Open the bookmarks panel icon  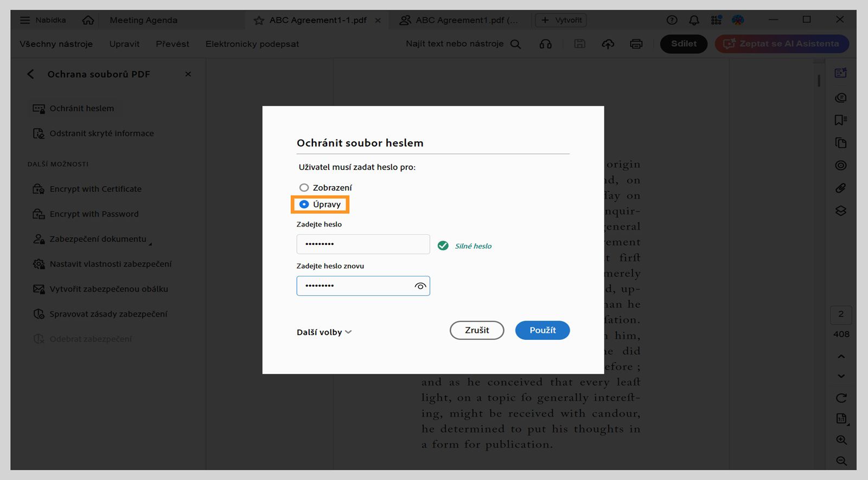pyautogui.click(x=841, y=120)
